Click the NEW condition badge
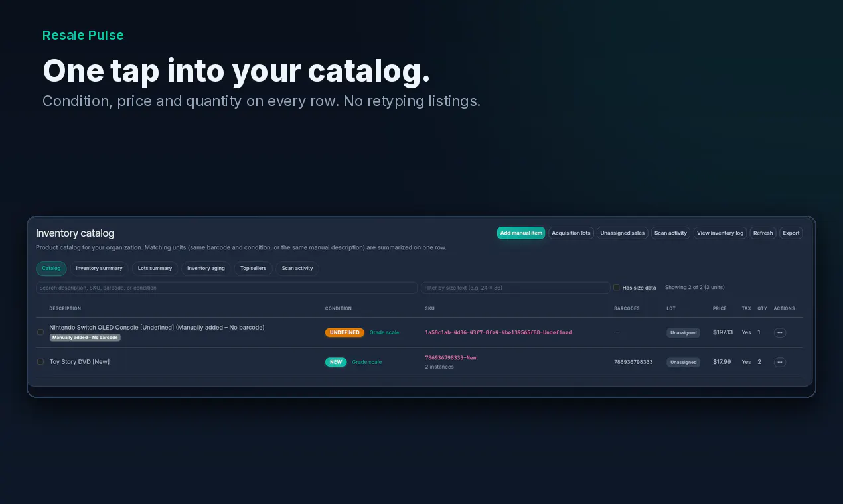The image size is (843, 504). click(x=336, y=362)
